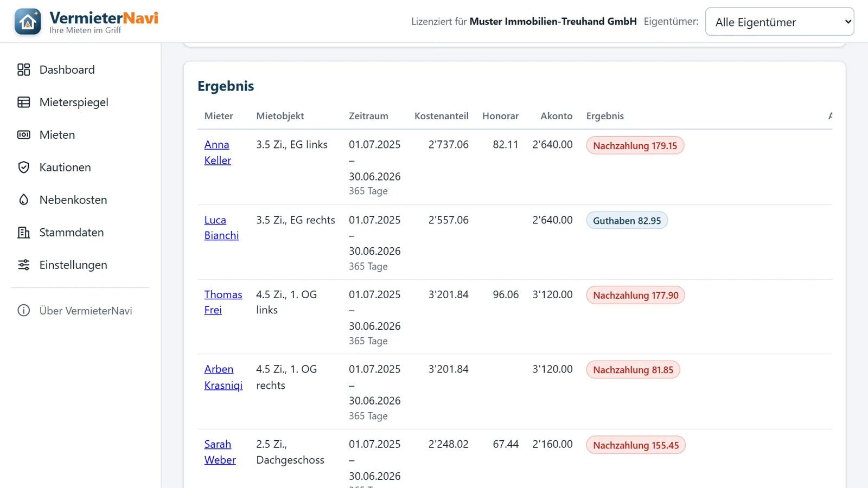
Task: Click the info icon beside Über VermieterNavi
Action: click(24, 310)
